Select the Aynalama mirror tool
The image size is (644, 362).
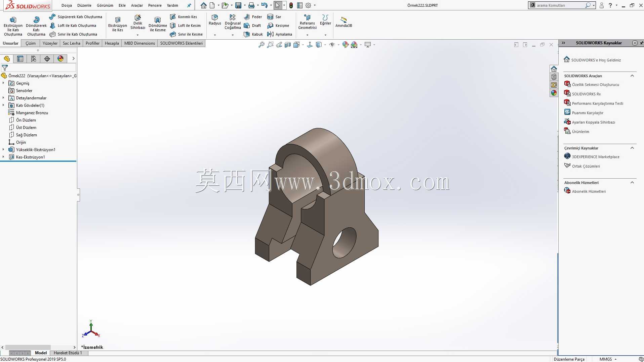coord(280,34)
